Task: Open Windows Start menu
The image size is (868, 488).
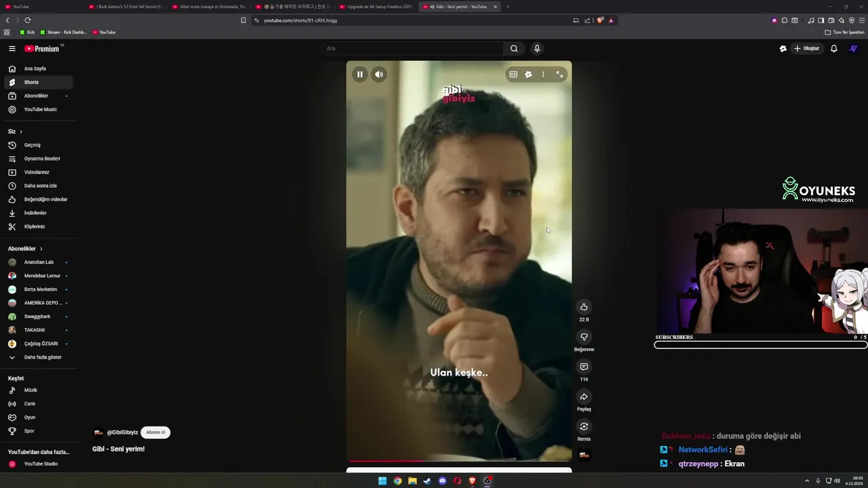Action: [382, 481]
